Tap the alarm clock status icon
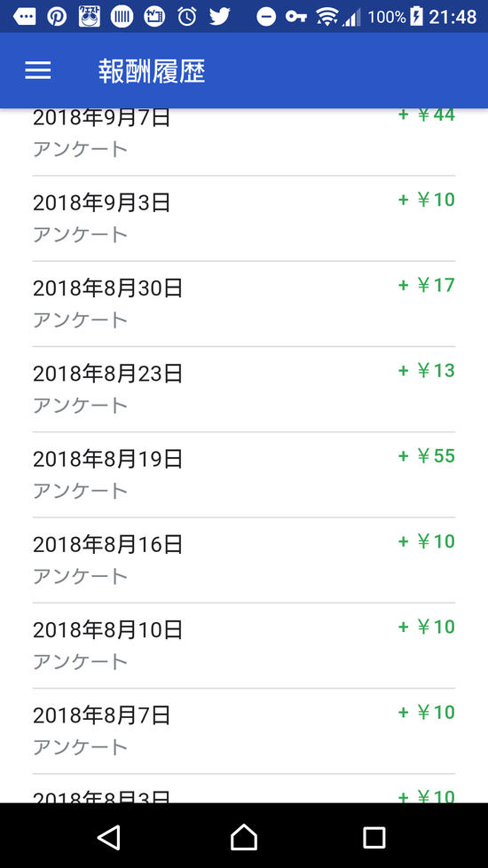 (187, 17)
